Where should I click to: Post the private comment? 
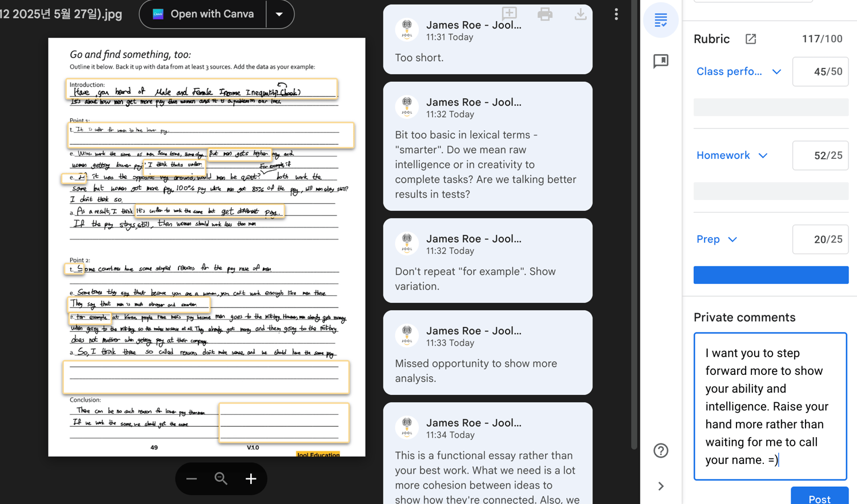point(819,496)
